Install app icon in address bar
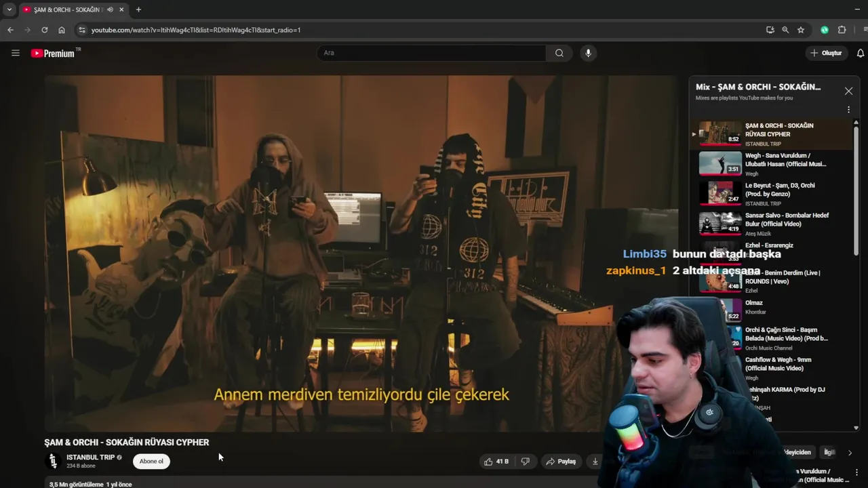The image size is (868, 488). [770, 30]
